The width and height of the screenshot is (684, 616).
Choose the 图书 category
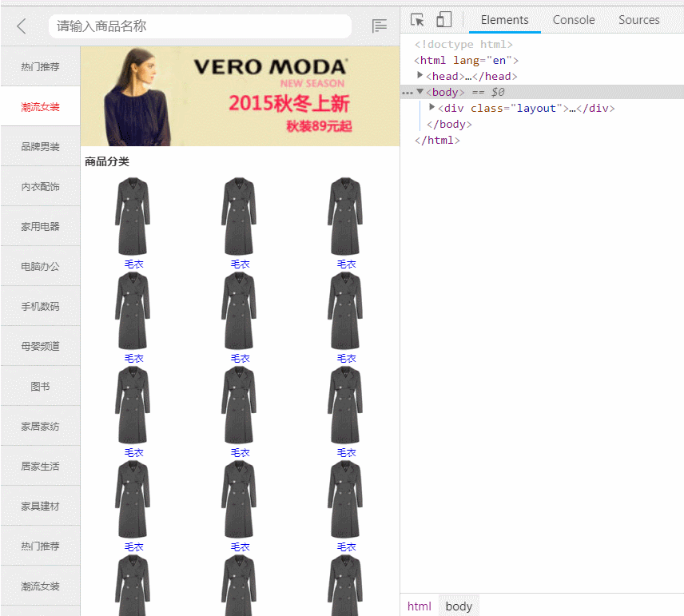(40, 386)
